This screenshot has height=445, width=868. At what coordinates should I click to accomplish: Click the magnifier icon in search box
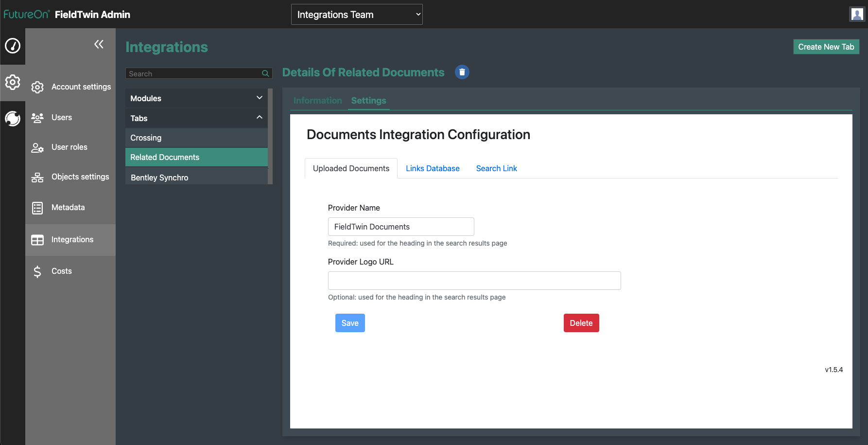tap(265, 73)
